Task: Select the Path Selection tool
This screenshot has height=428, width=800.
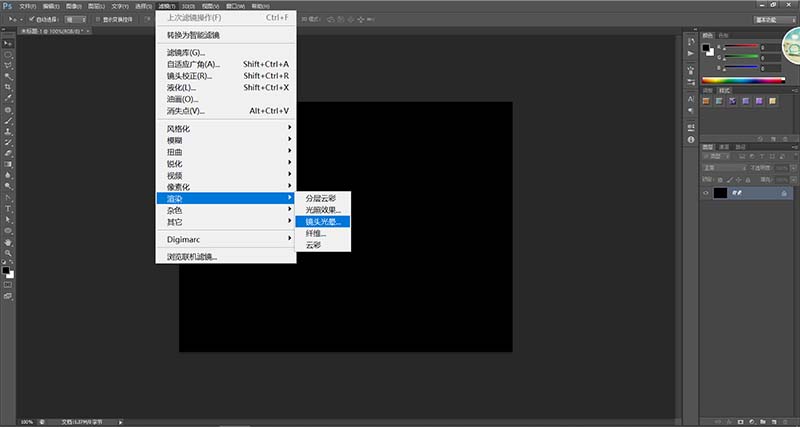Action: pos(8,220)
